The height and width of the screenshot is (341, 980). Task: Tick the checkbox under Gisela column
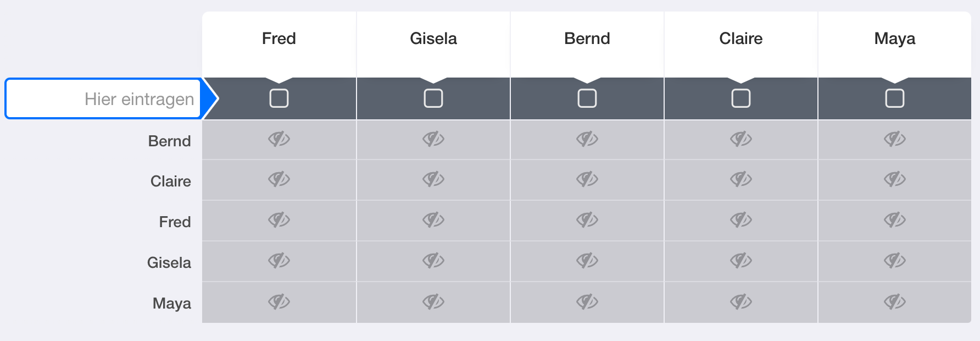[433, 98]
